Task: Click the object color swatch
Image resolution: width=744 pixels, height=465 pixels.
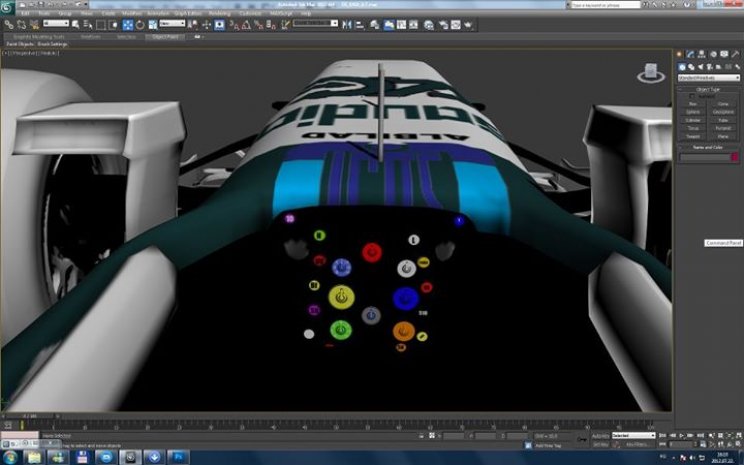Action: pos(735,157)
